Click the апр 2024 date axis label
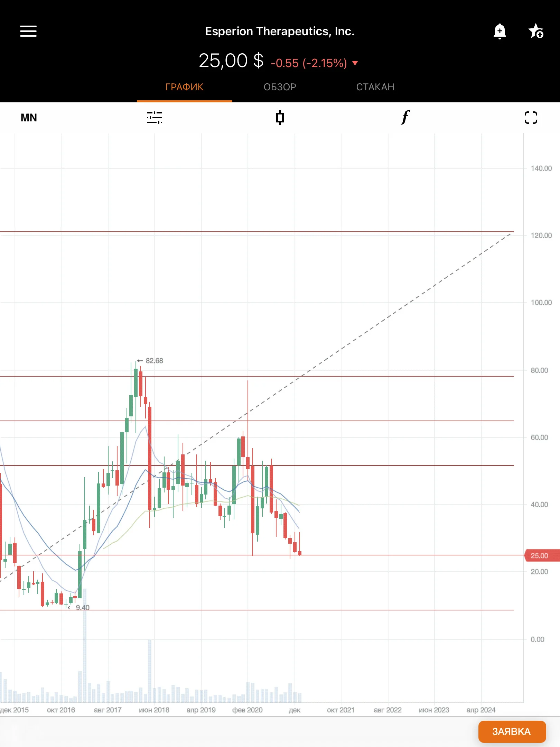The image size is (560, 747). pos(481,710)
